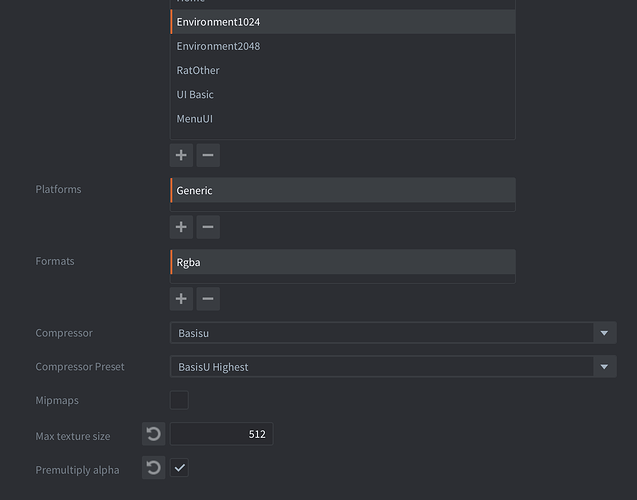
Task: Pick the MenuUI profile entry
Action: [342, 118]
